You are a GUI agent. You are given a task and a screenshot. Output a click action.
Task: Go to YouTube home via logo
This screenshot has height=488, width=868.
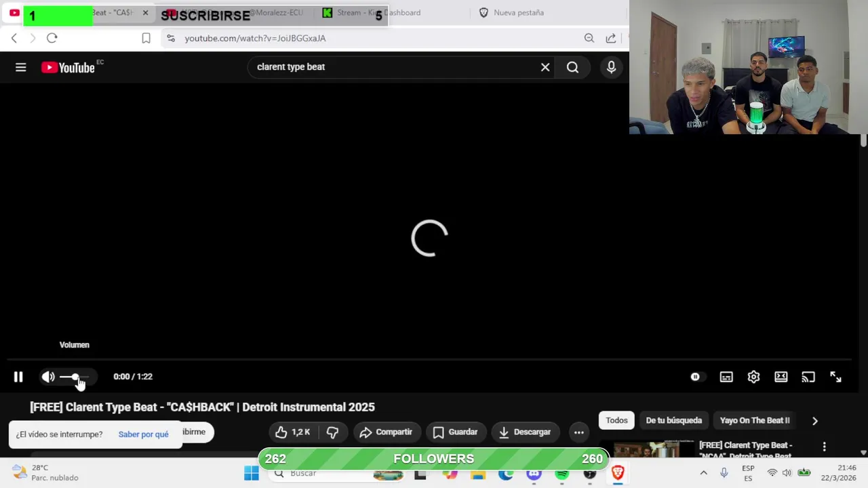click(x=68, y=67)
